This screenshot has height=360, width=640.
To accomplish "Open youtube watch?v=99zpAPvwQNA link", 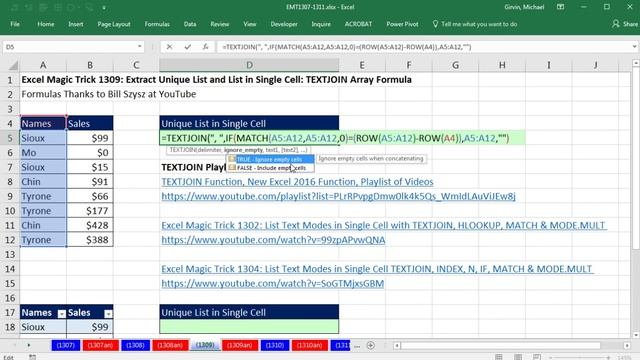I will [x=273, y=240].
